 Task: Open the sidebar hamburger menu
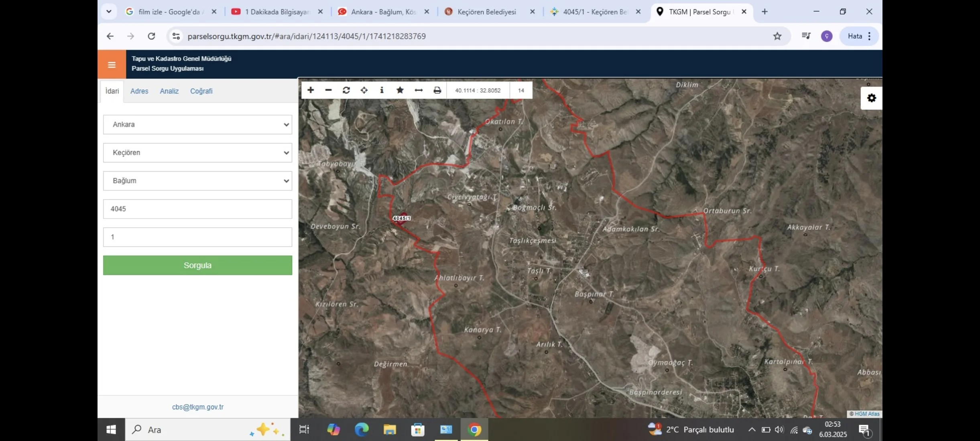[112, 64]
